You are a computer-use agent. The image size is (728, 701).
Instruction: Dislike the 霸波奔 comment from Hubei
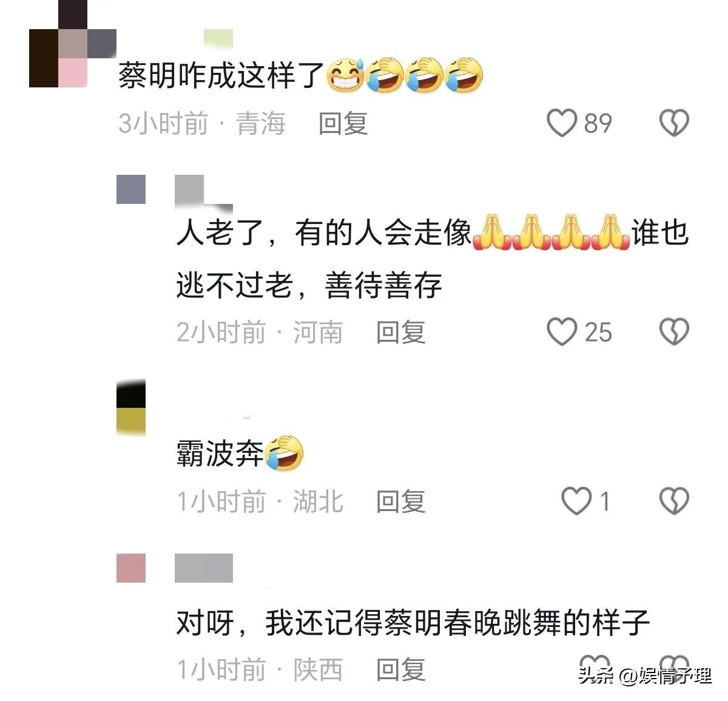point(674,501)
